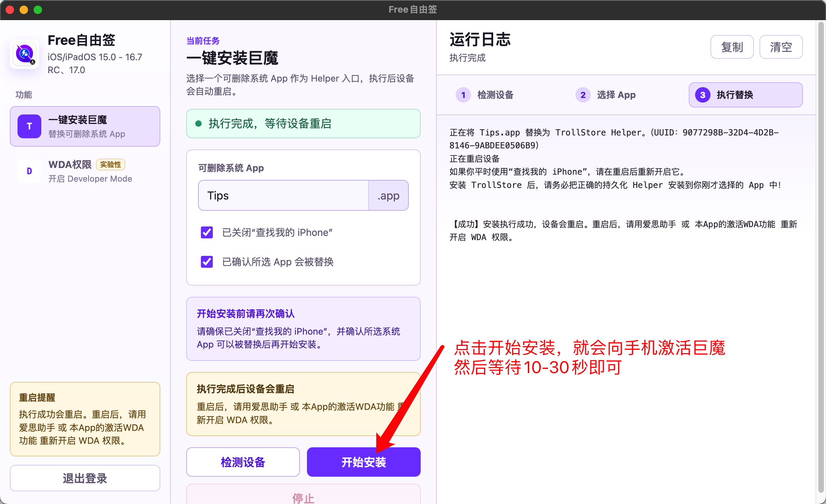The width and height of the screenshot is (826, 504).
Task: Click the .app suffix box
Action: (388, 195)
